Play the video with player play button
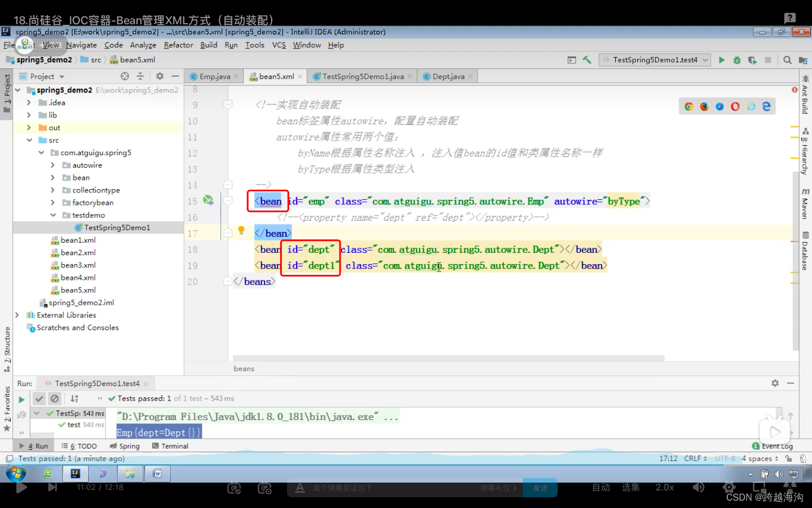The height and width of the screenshot is (508, 812). [21, 487]
